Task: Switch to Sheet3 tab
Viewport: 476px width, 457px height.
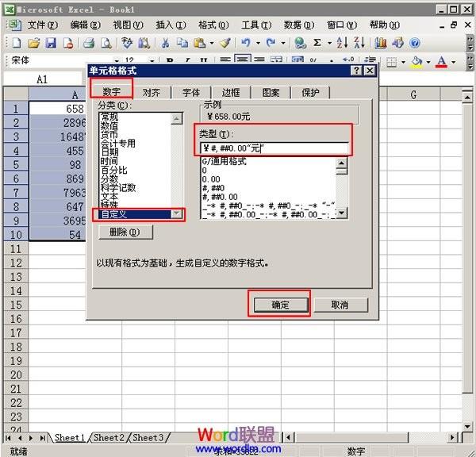Action: click(148, 438)
